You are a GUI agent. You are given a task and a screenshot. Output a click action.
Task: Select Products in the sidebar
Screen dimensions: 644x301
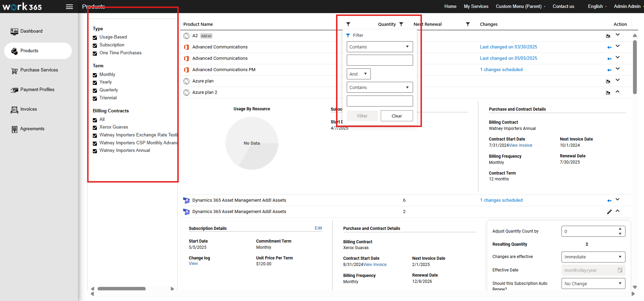[38, 51]
